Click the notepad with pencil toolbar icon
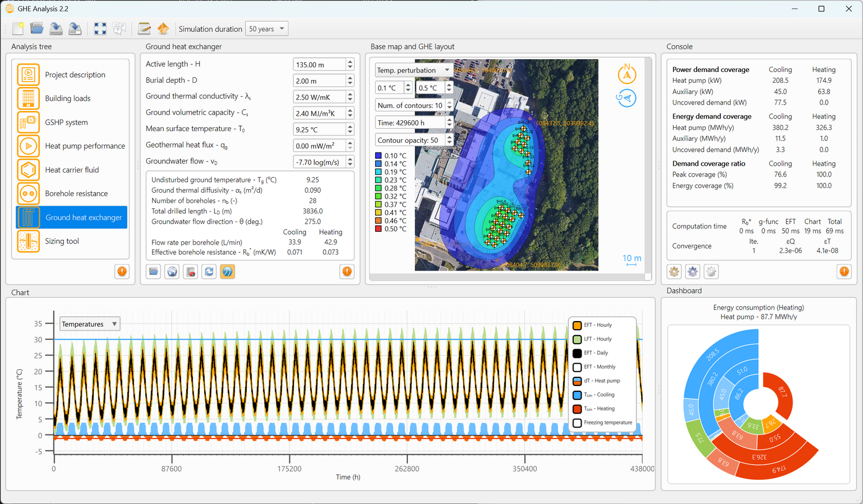 (x=144, y=29)
